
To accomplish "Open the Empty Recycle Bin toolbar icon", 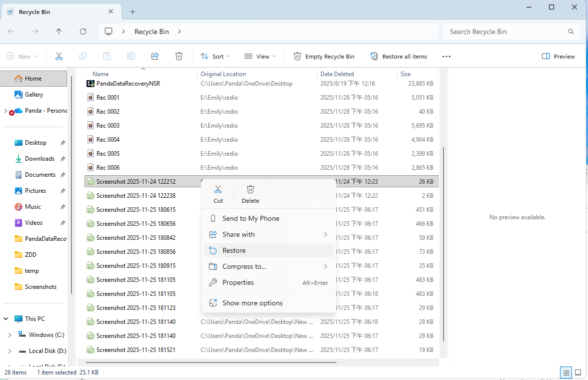I will point(324,56).
